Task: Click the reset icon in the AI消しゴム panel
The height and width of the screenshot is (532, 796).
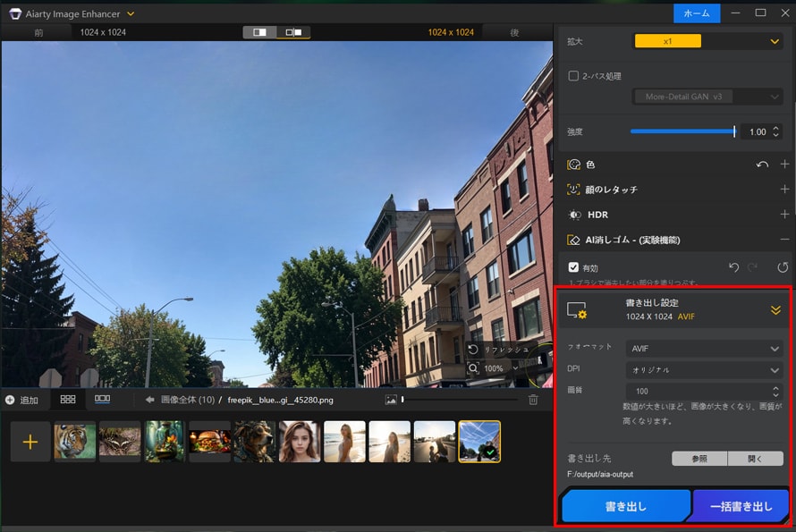Action: coord(783,266)
